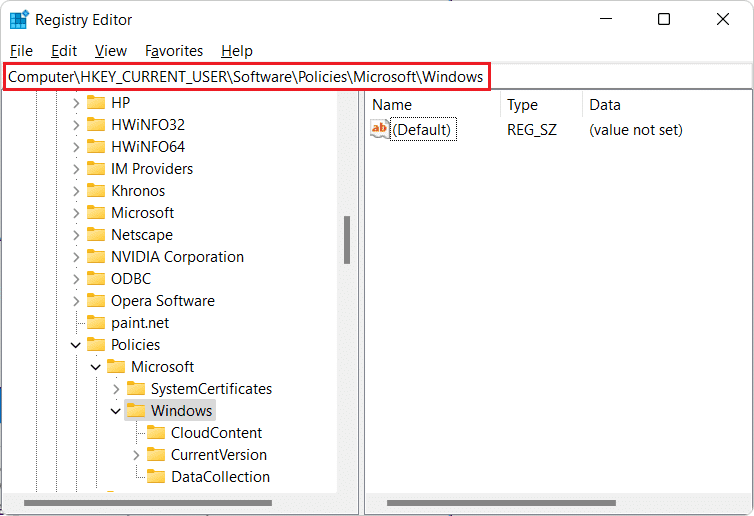The image size is (754, 516).
Task: Select the SystemCertificates folder icon
Action: 136,389
